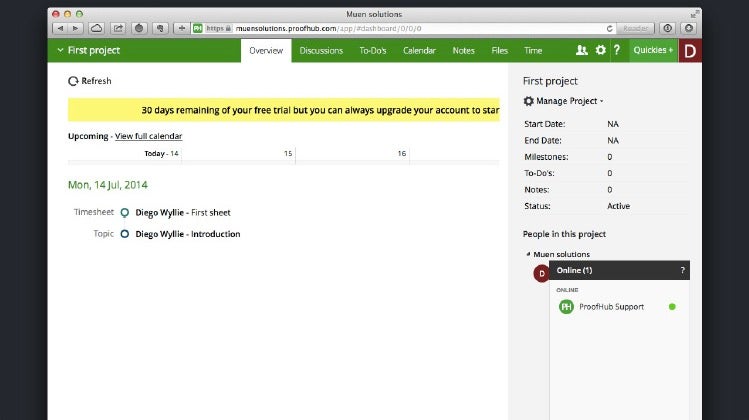Open chat with ProofHub Support
This screenshot has width=749, height=420.
click(619, 307)
